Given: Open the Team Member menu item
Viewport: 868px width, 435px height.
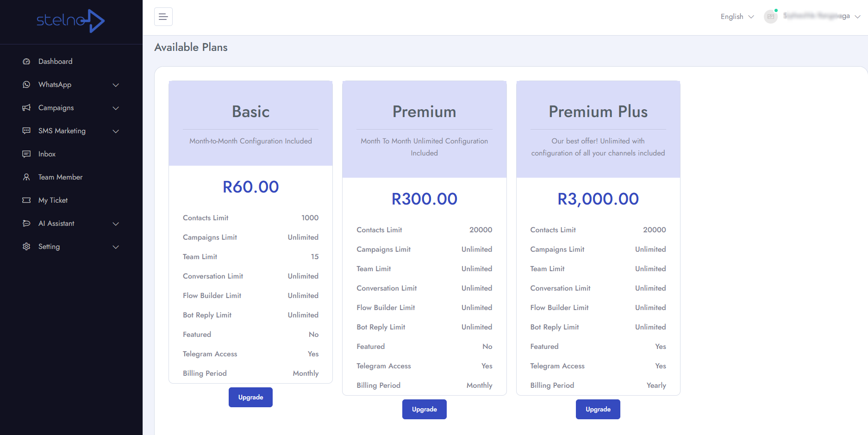Looking at the screenshot, I should [x=60, y=177].
